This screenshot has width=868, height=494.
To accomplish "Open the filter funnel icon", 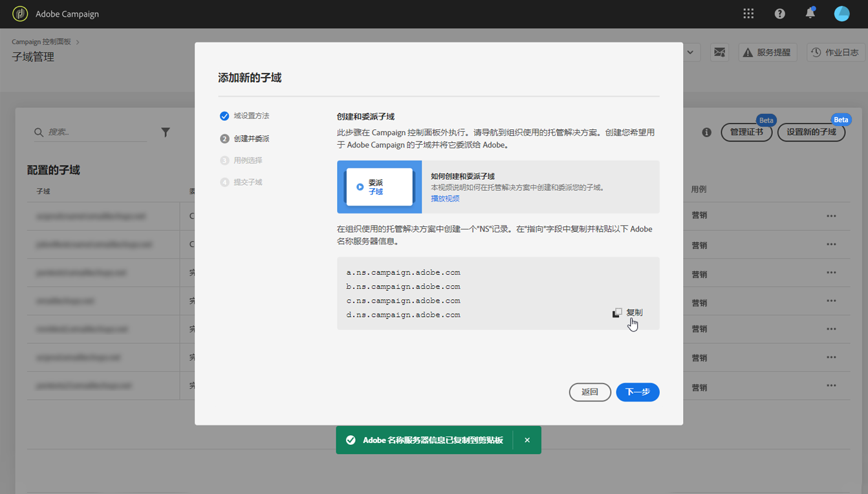I will (x=166, y=132).
